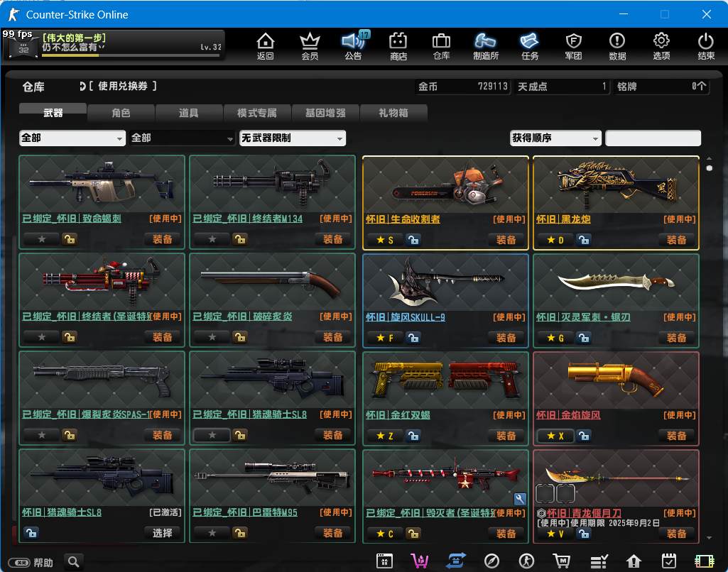The height and width of the screenshot is (572, 728).
Task: Toggle favorite star on 致命蝎刺
Action: 42,239
